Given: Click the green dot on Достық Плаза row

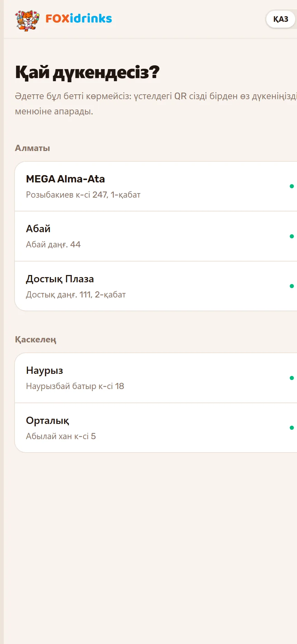Looking at the screenshot, I should pyautogui.click(x=292, y=286).
